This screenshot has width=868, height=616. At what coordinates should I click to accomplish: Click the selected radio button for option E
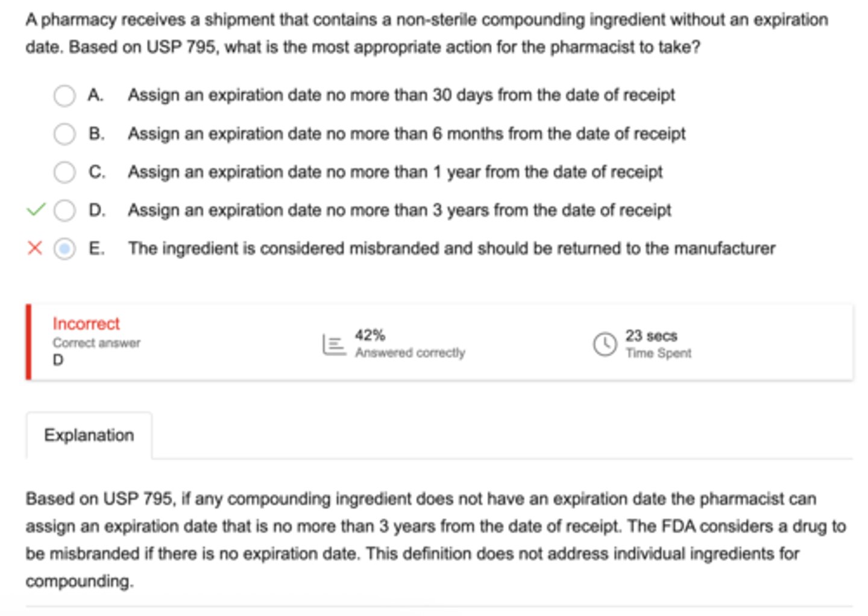coord(64,248)
